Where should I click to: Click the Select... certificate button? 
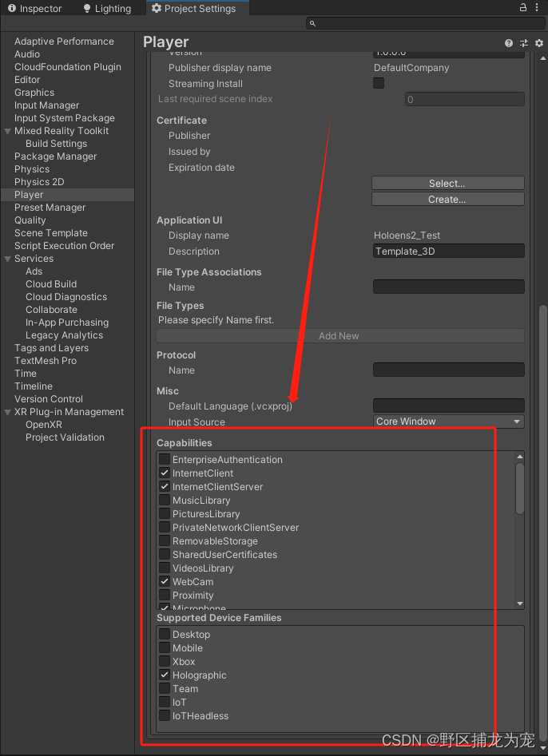point(447,184)
